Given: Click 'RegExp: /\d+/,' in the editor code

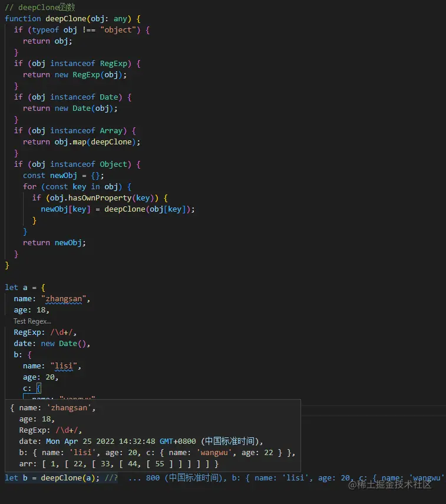Looking at the screenshot, I should coord(45,332).
